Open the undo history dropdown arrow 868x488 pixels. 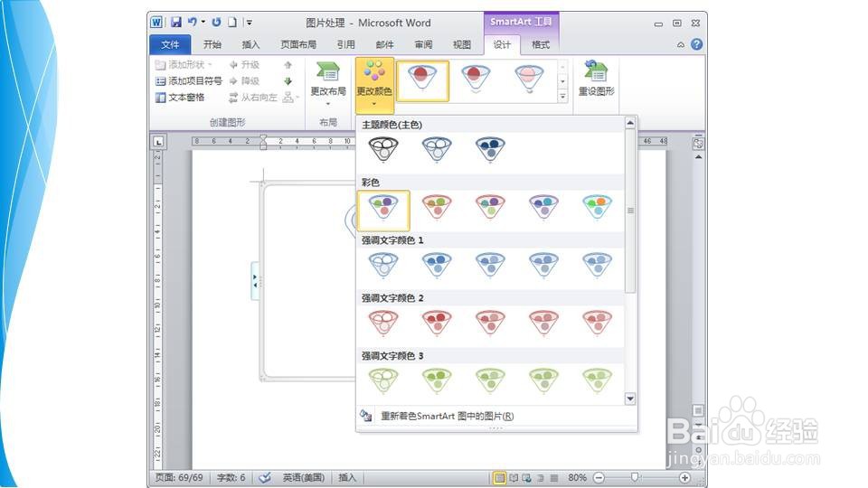point(203,22)
